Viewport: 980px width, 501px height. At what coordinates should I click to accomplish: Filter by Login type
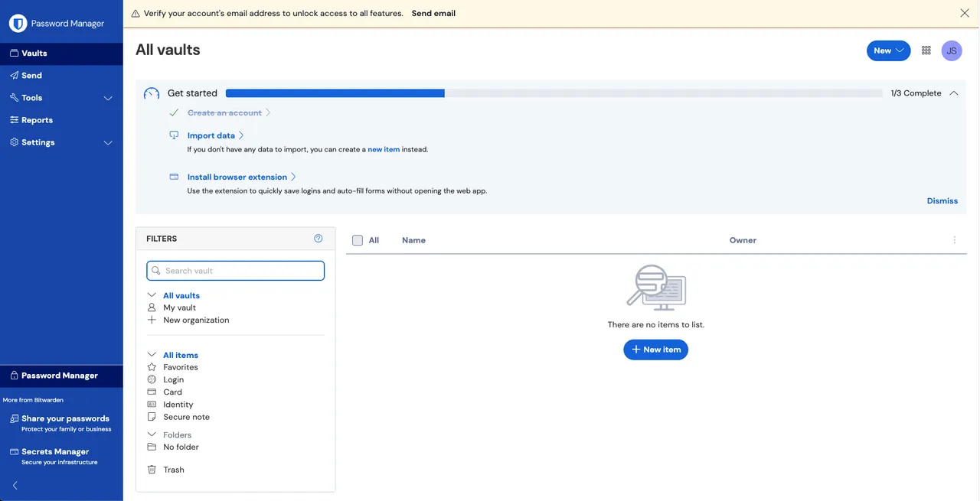pos(174,379)
